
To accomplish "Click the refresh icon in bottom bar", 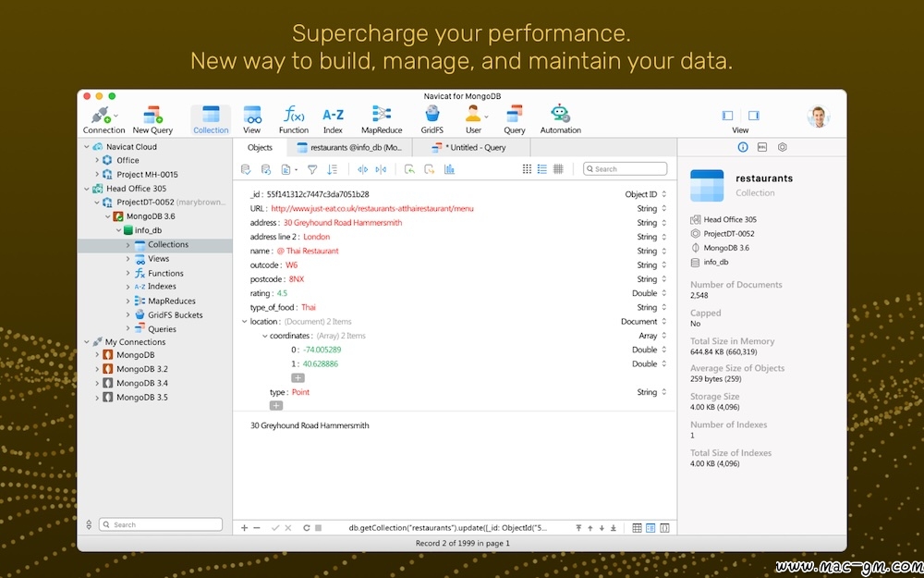I will tap(307, 528).
